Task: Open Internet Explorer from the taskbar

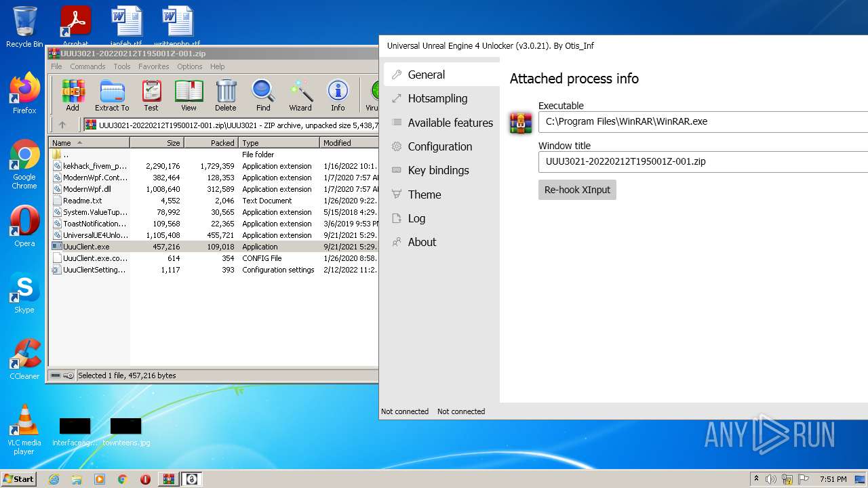Action: pyautogui.click(x=54, y=479)
